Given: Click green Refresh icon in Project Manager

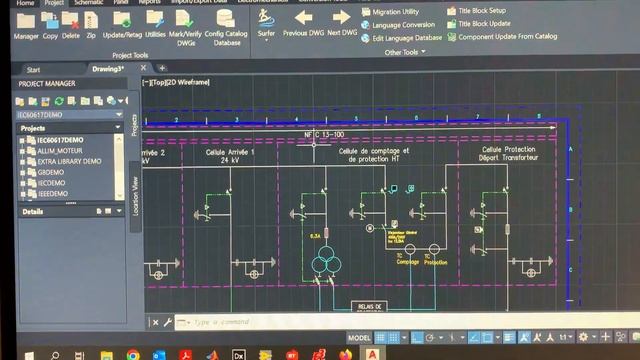Looking at the screenshot, I should click(x=59, y=101).
